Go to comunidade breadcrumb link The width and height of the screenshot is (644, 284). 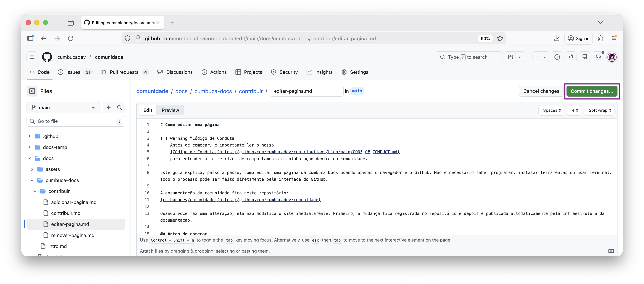point(152,91)
